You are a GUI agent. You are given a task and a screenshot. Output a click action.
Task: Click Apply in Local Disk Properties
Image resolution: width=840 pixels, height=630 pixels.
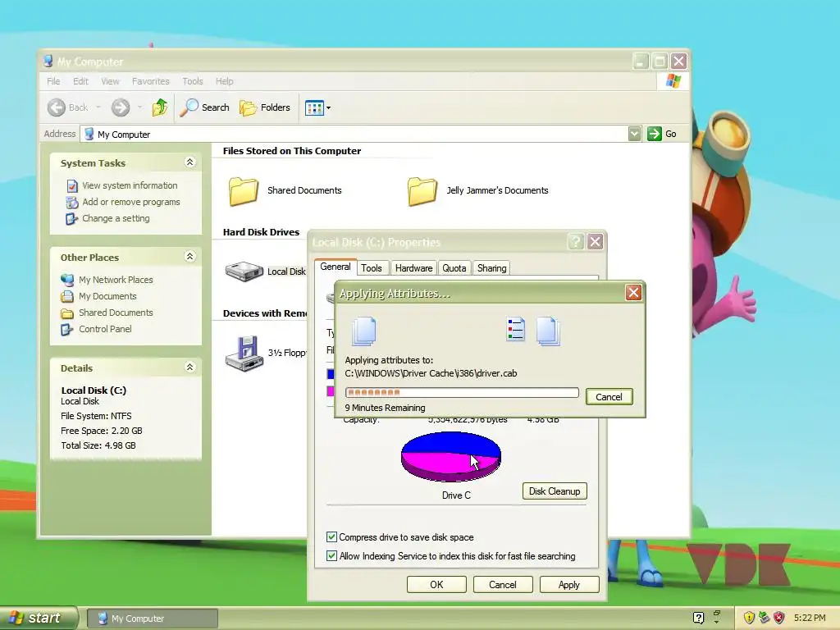click(569, 584)
